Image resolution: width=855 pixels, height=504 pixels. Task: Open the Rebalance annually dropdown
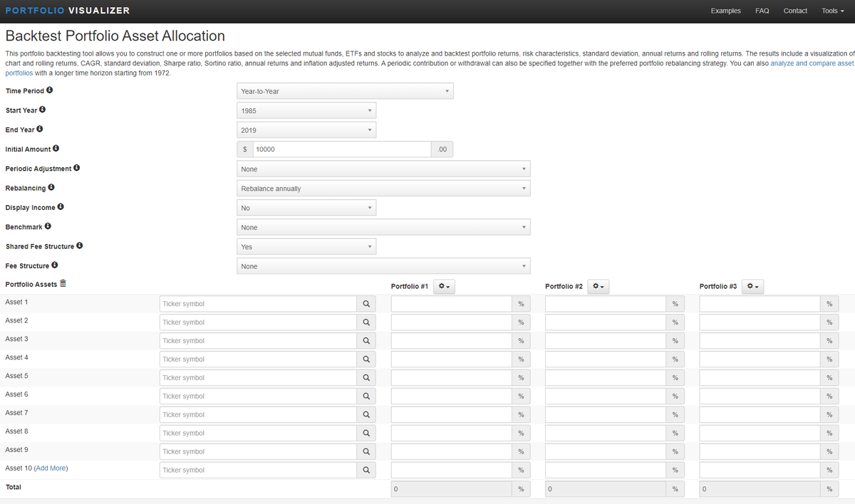pos(383,189)
